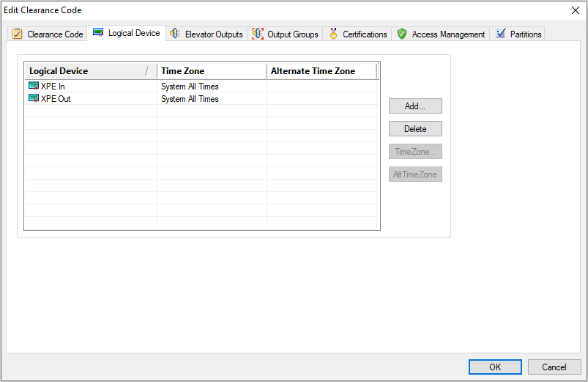Click the Elevator Outputs speaker icon

coord(175,34)
